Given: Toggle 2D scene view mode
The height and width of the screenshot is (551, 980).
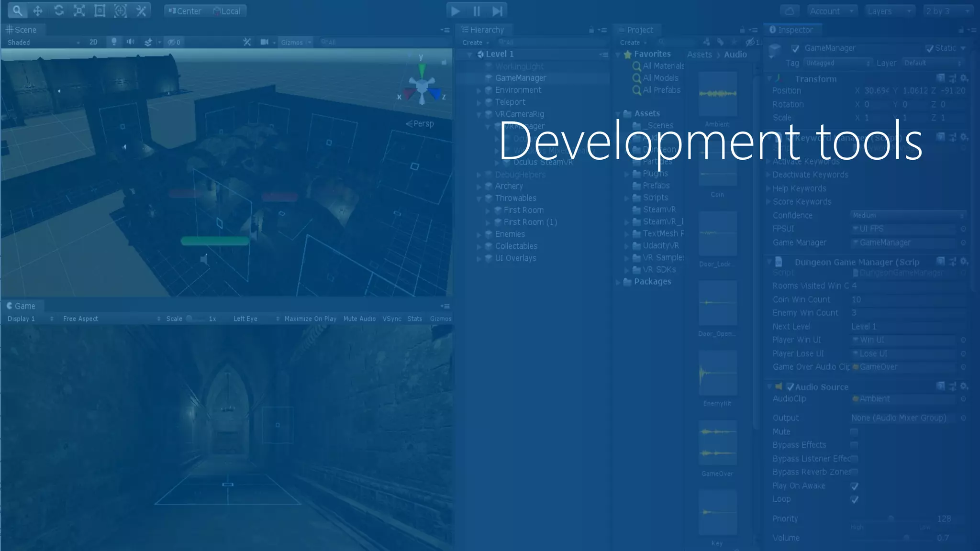Looking at the screenshot, I should 93,42.
